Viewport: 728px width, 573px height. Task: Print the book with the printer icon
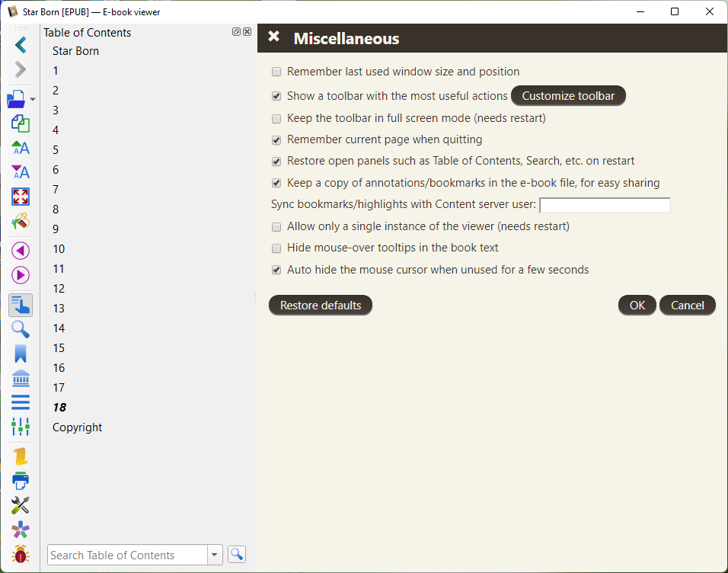coord(21,481)
